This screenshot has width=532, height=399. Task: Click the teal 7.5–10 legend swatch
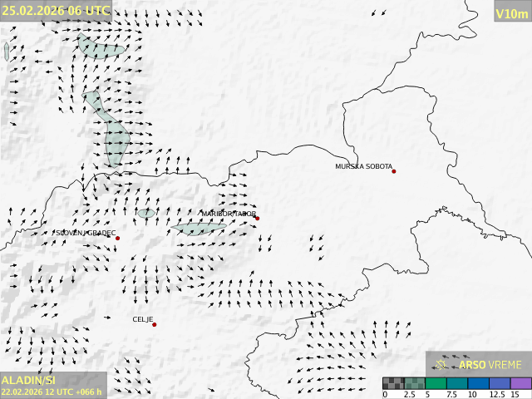pyautogui.click(x=457, y=383)
